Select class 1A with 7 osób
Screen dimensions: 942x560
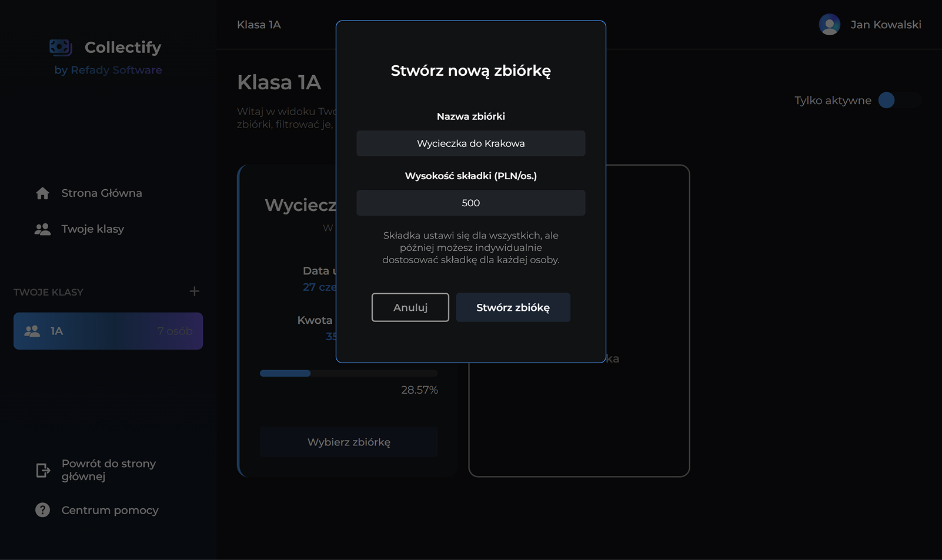[108, 331]
